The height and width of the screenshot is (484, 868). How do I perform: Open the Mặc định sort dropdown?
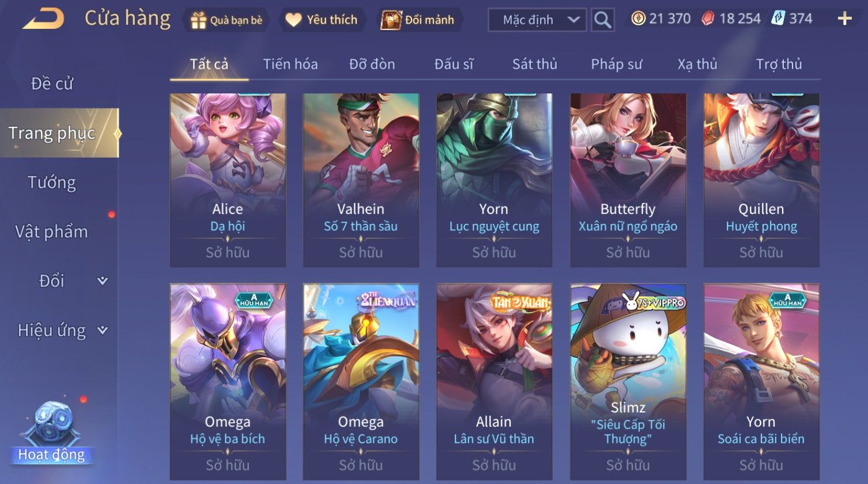coord(537,20)
